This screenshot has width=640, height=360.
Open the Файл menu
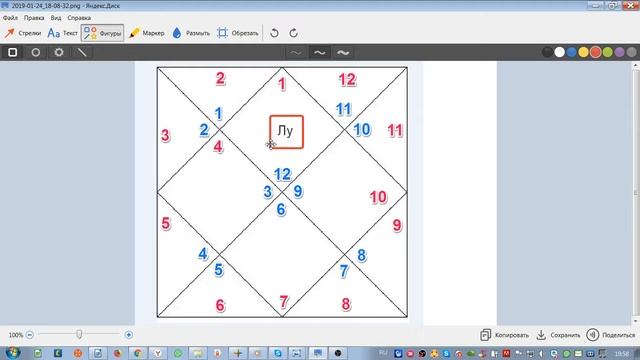(x=10, y=18)
